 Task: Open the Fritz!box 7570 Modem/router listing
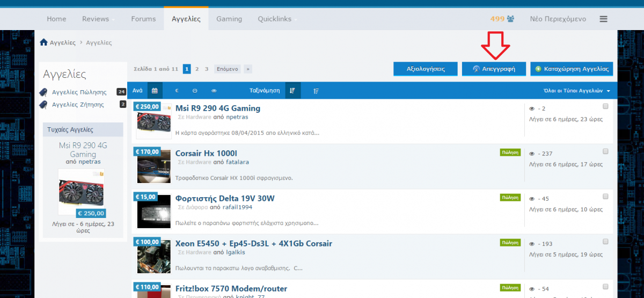click(231, 289)
